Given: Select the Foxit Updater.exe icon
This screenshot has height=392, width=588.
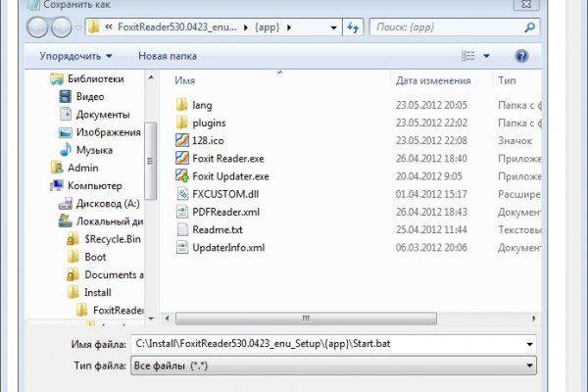Looking at the screenshot, I should click(x=182, y=175).
